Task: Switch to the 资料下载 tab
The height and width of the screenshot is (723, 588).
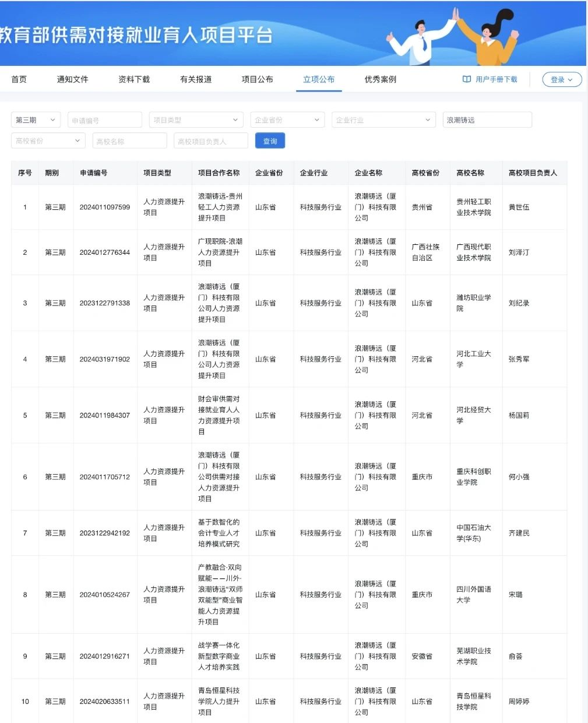Action: (x=134, y=79)
